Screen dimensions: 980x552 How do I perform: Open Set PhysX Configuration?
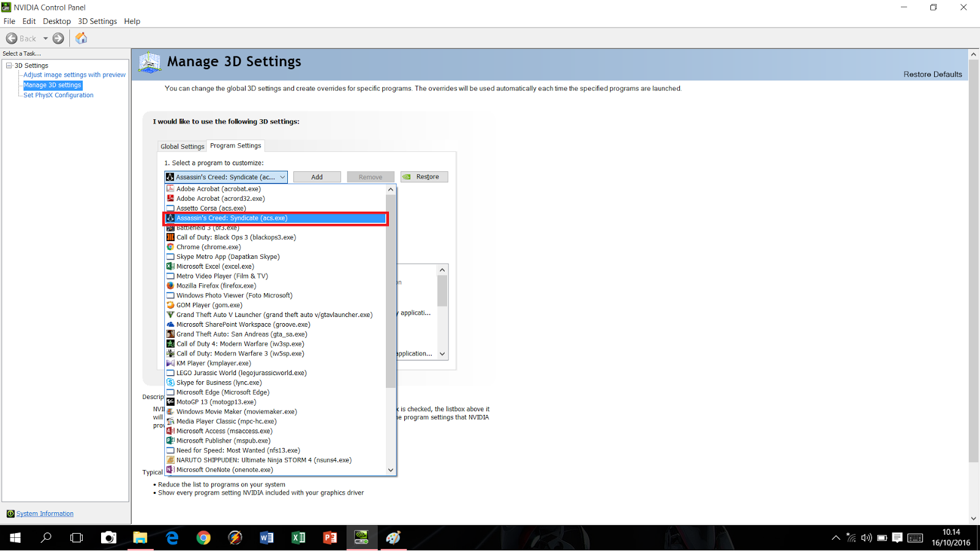[x=58, y=95]
